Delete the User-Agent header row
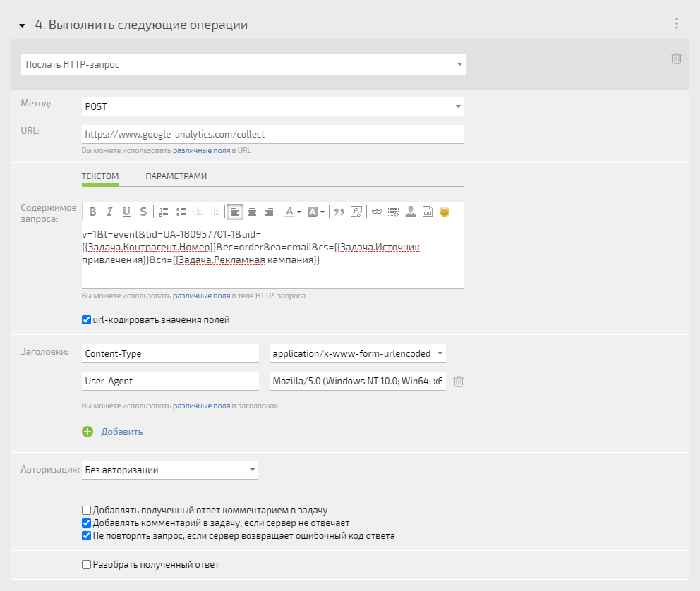The image size is (700, 591). (x=459, y=382)
